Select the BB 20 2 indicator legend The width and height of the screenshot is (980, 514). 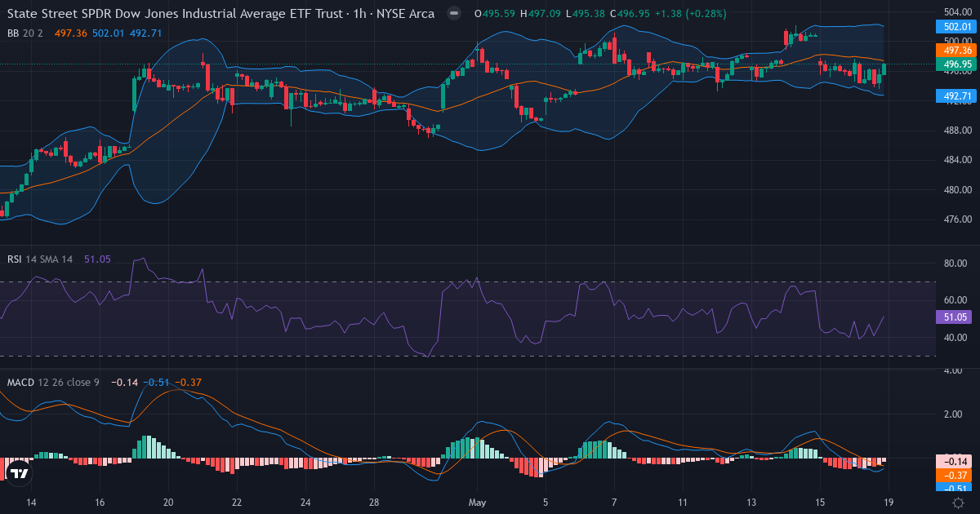pos(26,33)
